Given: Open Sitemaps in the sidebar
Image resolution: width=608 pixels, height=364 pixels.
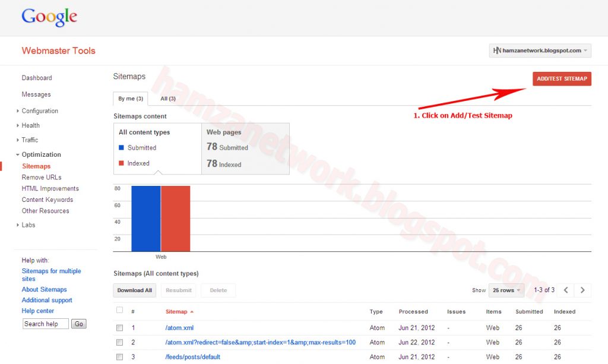Looking at the screenshot, I should coord(36,166).
